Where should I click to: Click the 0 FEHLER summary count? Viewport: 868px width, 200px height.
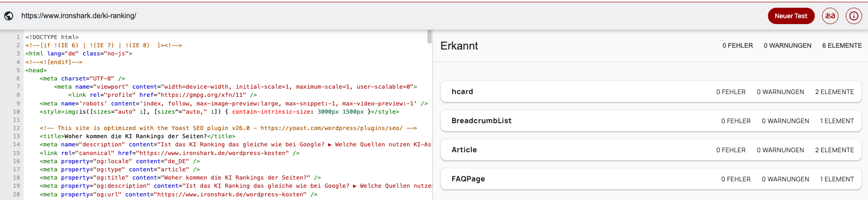pyautogui.click(x=737, y=45)
